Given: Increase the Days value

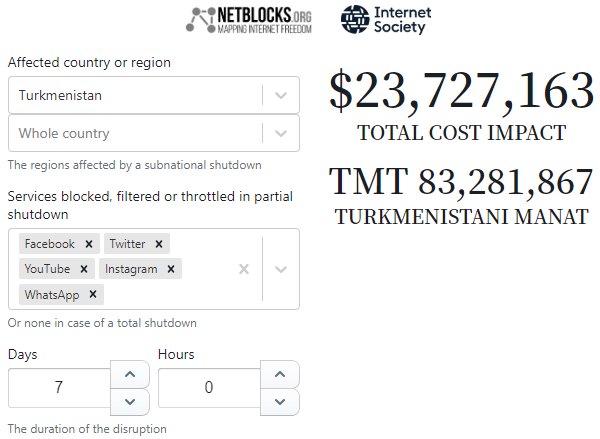Looking at the screenshot, I should coord(130,374).
